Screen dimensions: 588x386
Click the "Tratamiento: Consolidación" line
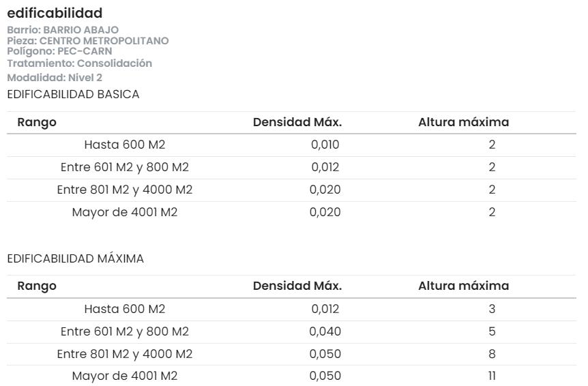click(x=79, y=63)
